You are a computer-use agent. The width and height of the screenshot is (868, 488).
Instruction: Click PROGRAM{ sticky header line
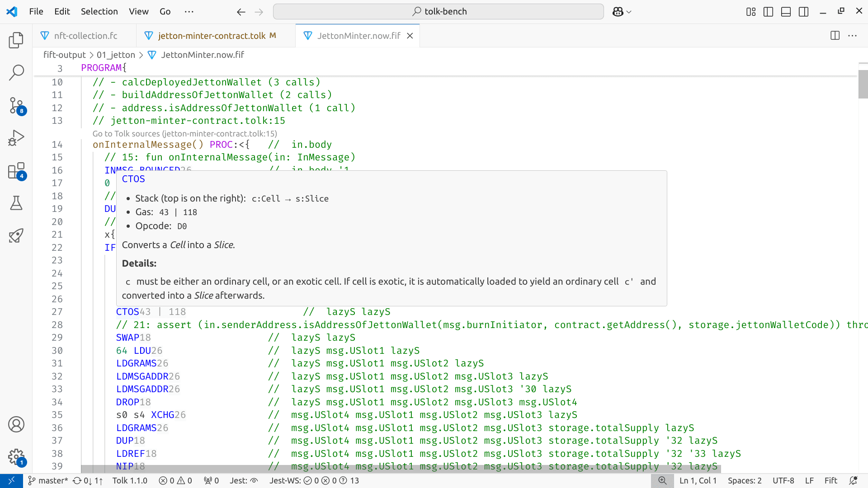(x=104, y=68)
